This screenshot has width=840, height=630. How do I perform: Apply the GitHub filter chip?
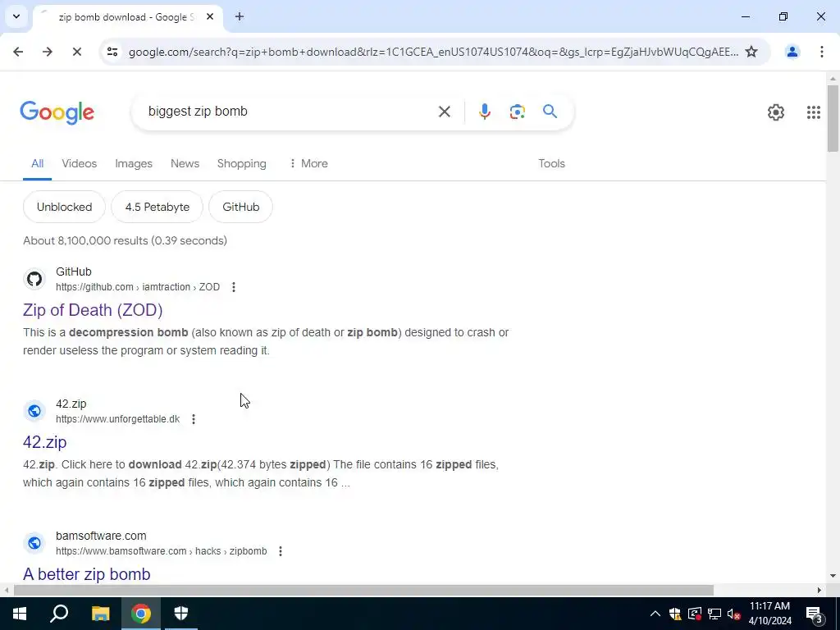coord(240,207)
